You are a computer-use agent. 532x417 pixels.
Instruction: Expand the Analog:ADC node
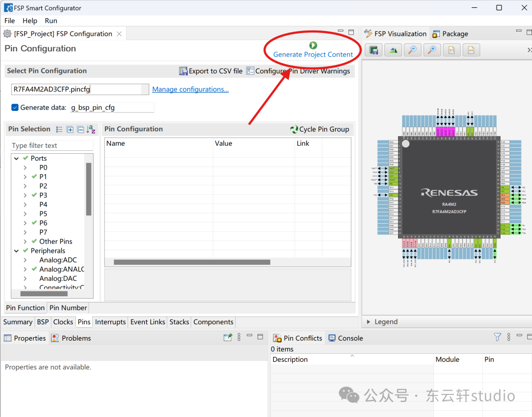click(x=25, y=260)
